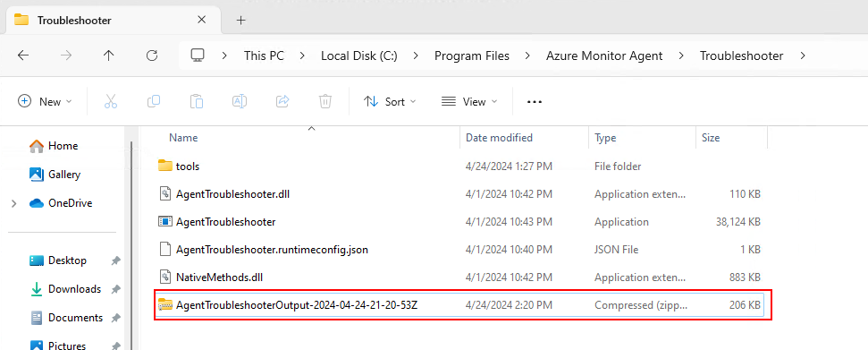This screenshot has height=350, width=868.
Task: Open Downloads in the navigation pane
Action: 75,289
